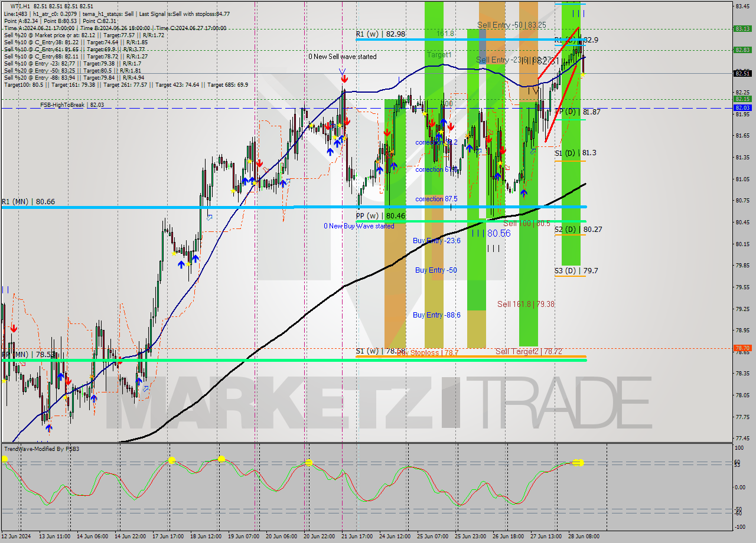
Task: Select the 'Line:1483' indicator status line
Action: 117,14
